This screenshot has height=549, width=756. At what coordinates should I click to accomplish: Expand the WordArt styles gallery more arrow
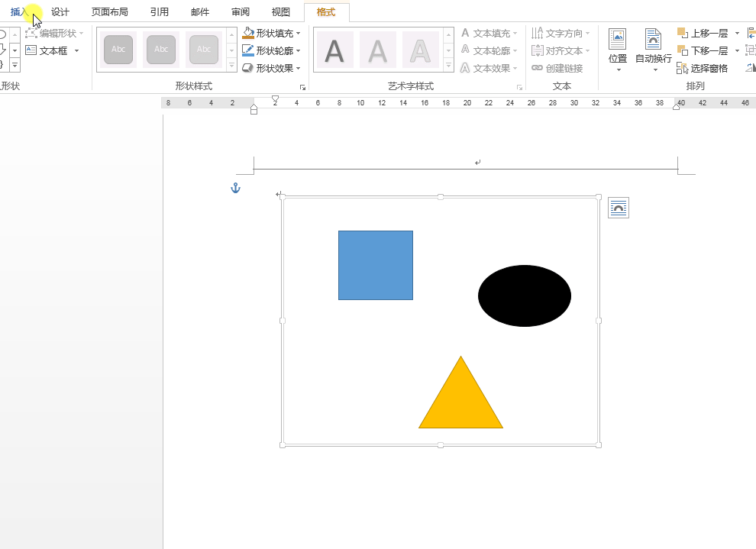pyautogui.click(x=447, y=66)
